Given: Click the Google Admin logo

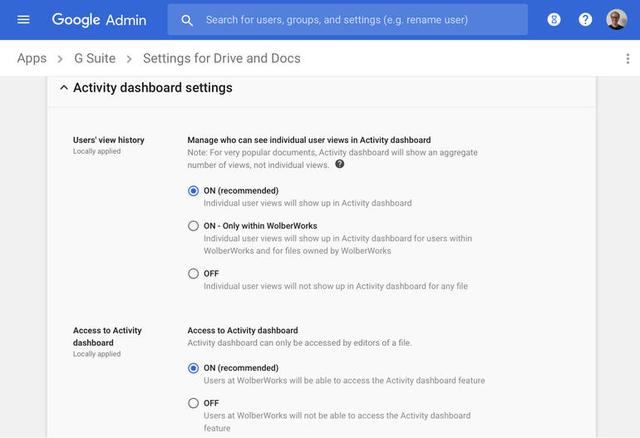Looking at the screenshot, I should pos(99,20).
